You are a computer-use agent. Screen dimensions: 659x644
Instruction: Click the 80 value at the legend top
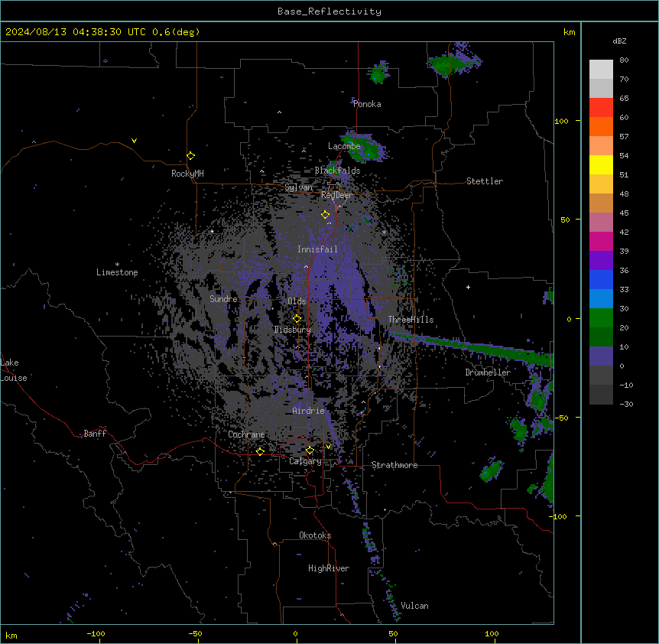(624, 60)
